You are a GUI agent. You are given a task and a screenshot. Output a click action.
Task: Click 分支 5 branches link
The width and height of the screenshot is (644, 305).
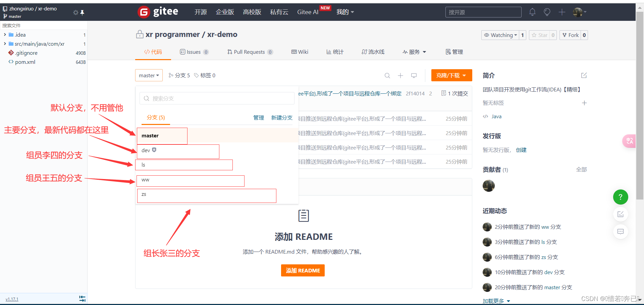coord(179,75)
